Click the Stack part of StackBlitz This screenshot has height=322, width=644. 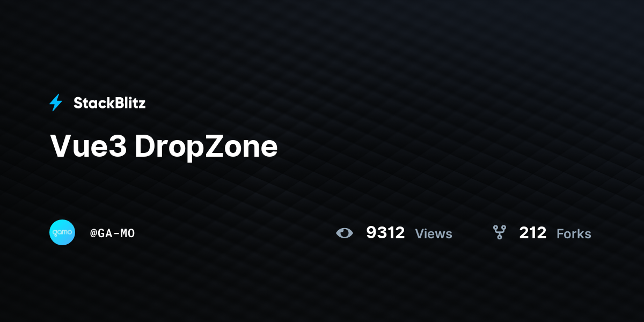coord(92,103)
